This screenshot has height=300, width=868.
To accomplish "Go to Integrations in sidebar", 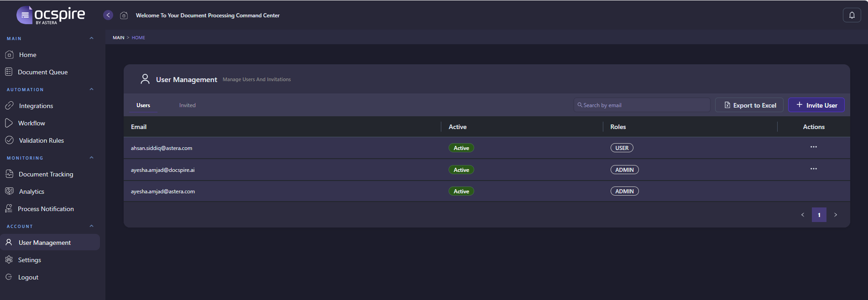I will point(36,106).
